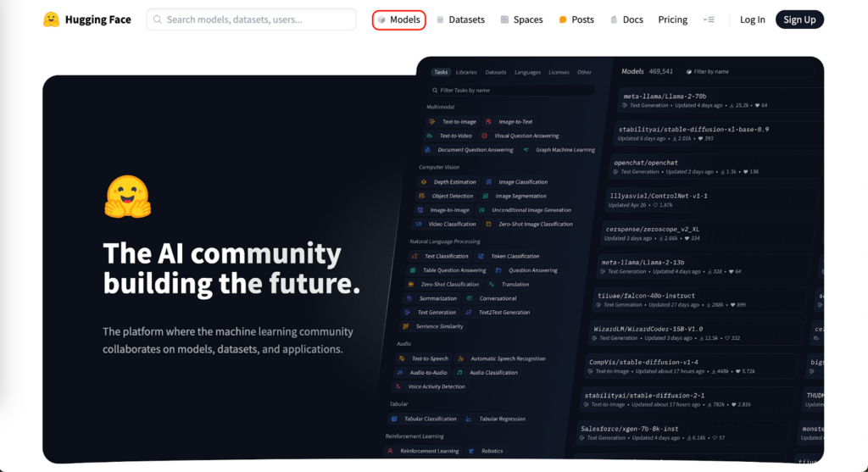The image size is (868, 472).
Task: Click the search magnifier icon
Action: point(158,19)
